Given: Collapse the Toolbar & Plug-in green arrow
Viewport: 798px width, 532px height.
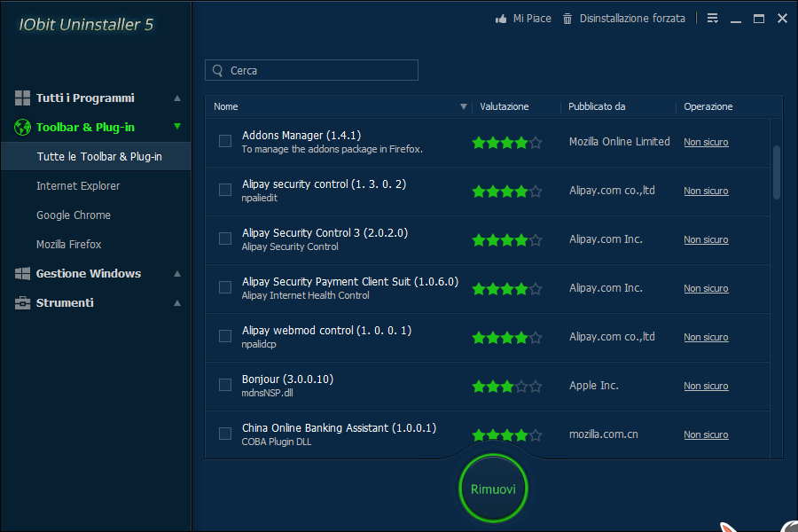Looking at the screenshot, I should click(x=177, y=126).
